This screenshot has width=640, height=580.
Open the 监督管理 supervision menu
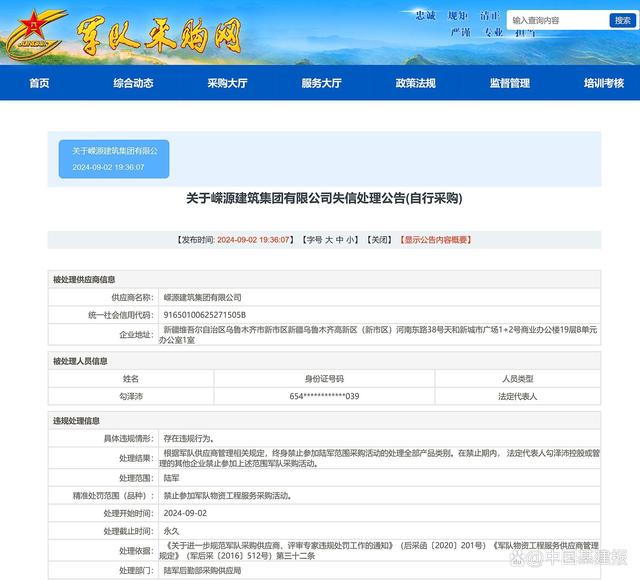509,83
